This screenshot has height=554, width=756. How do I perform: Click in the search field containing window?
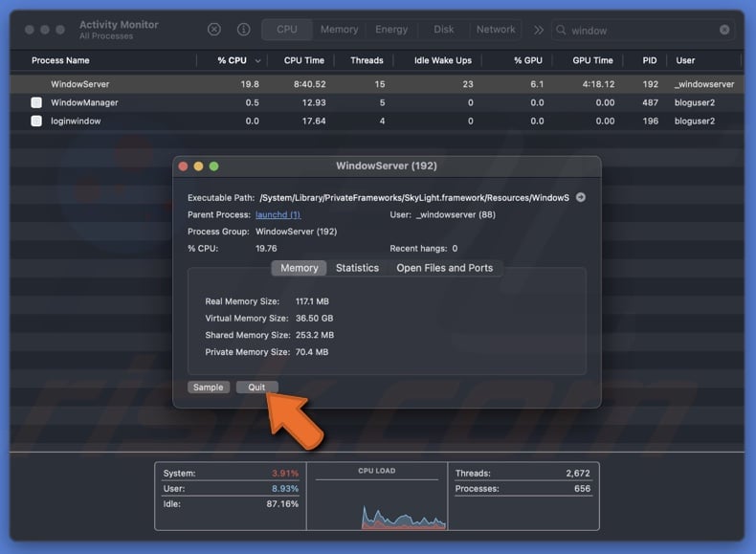[643, 31]
